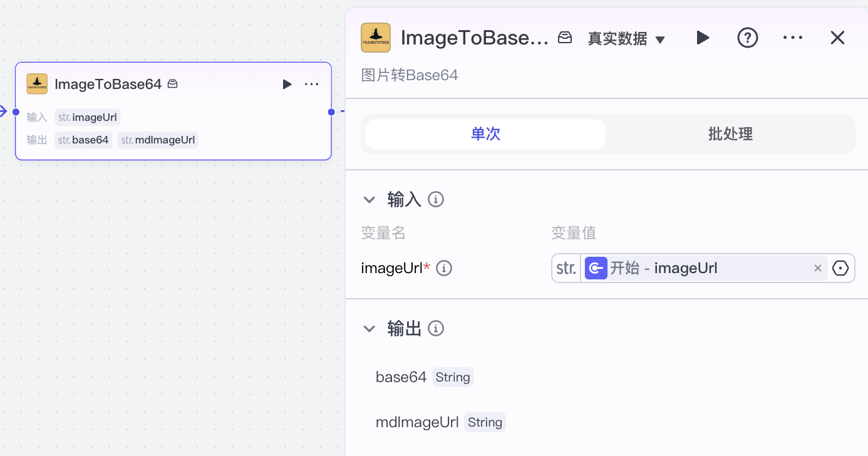The image size is (868, 456).
Task: Click the hexagon expression icon beside imageUrl value
Action: (840, 267)
